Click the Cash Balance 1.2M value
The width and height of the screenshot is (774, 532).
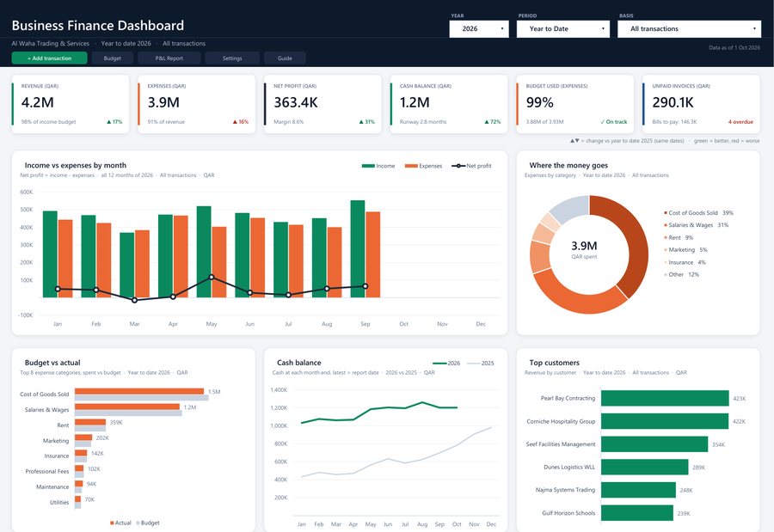tap(415, 102)
